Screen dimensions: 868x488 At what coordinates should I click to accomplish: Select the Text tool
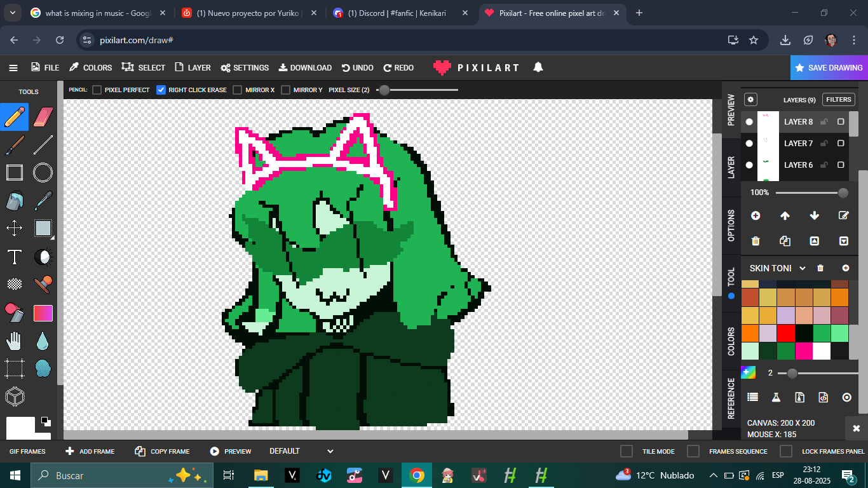(x=15, y=257)
